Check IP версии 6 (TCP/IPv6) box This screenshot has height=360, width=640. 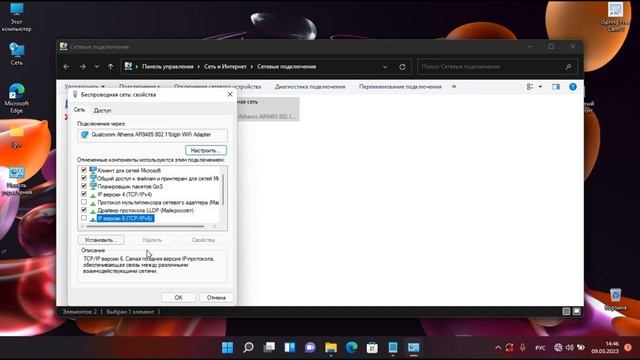pyautogui.click(x=84, y=218)
